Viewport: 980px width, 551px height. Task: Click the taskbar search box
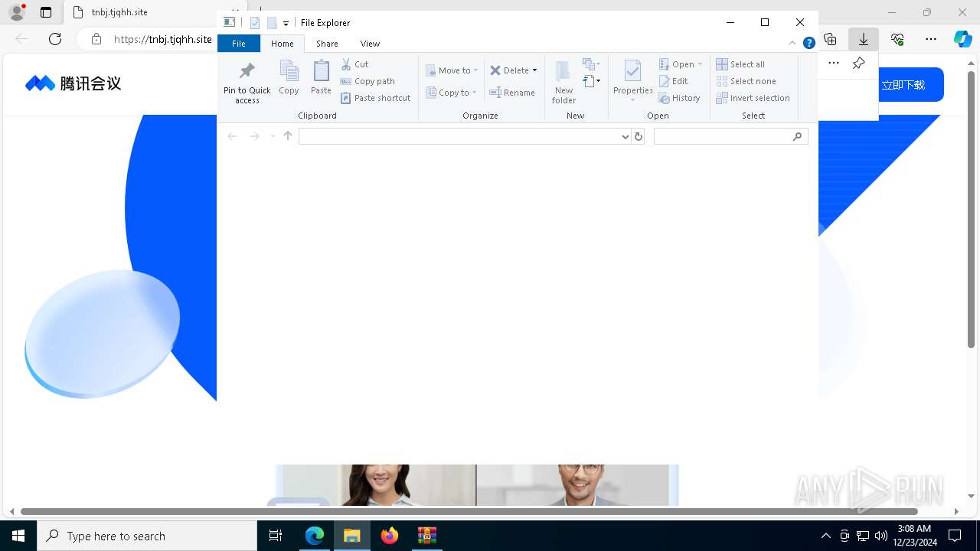(147, 536)
